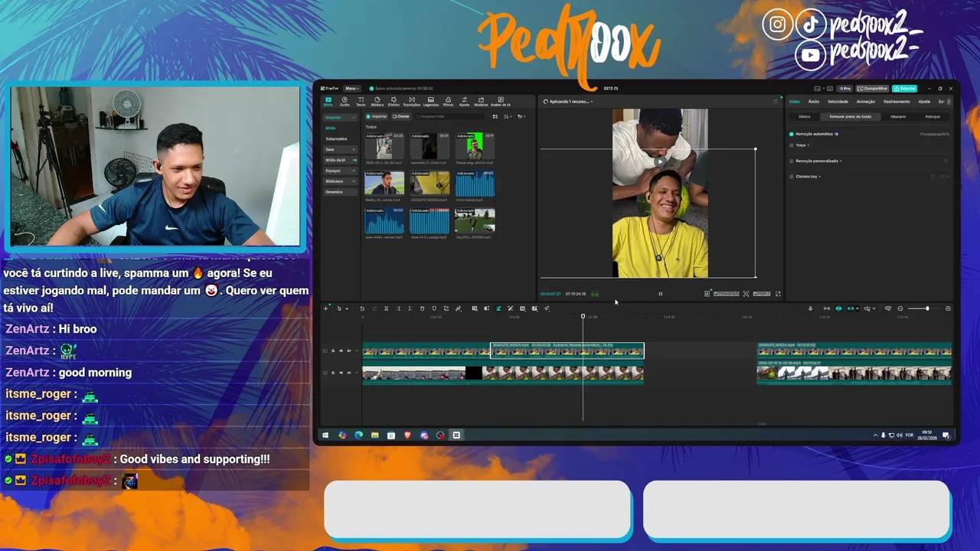Click the microphone record icon above timeline
The image size is (980, 551).
click(x=810, y=308)
